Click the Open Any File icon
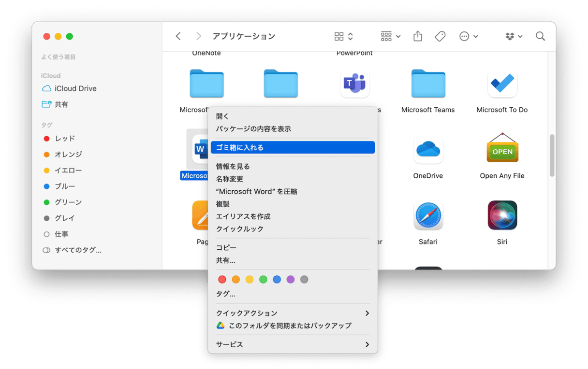Image resolution: width=588 pixels, height=369 pixels. coord(502,149)
